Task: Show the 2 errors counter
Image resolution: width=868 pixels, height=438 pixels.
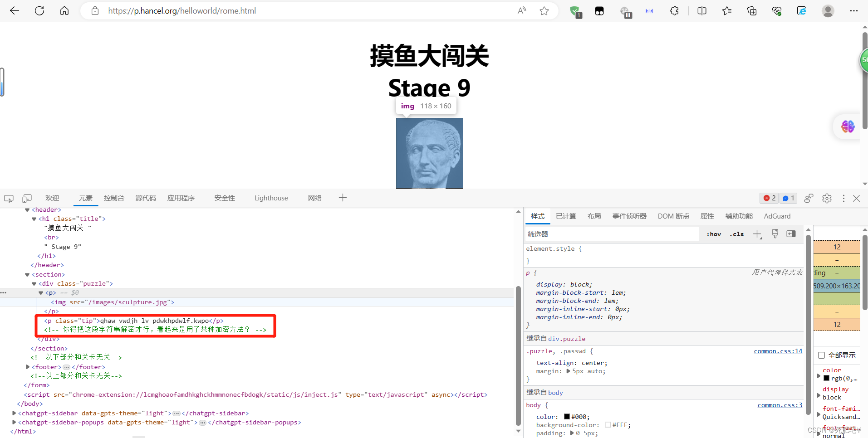Action: 770,198
